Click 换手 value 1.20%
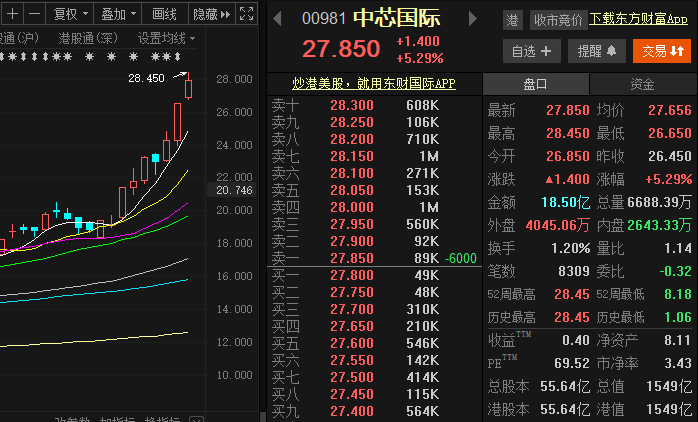Image resolution: width=698 pixels, height=422 pixels. point(571,248)
